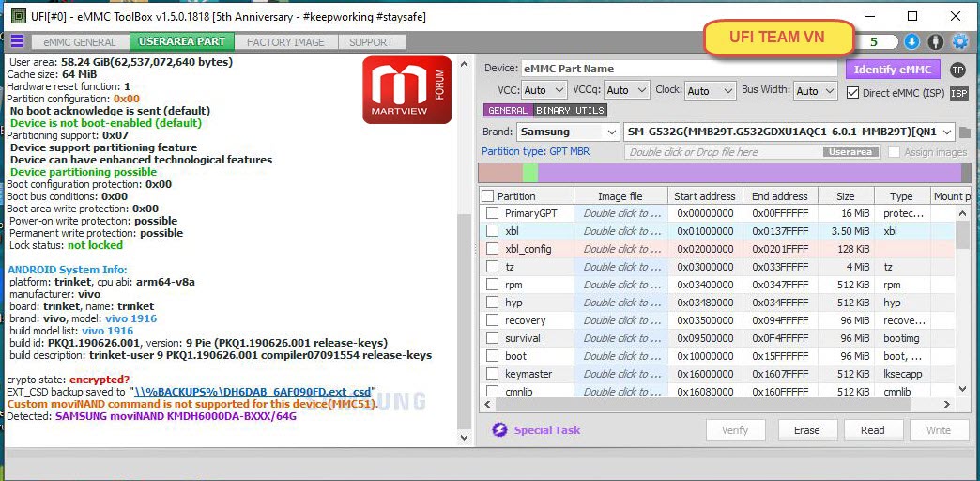This screenshot has height=481, width=980.
Task: Open the EXT_CSD backup file link
Action: point(253,392)
